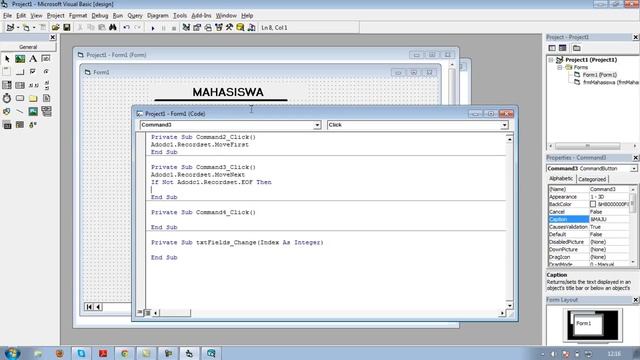Viewport: 640px width, 360px height.
Task: Open the Project menu
Action: [x=56, y=16]
